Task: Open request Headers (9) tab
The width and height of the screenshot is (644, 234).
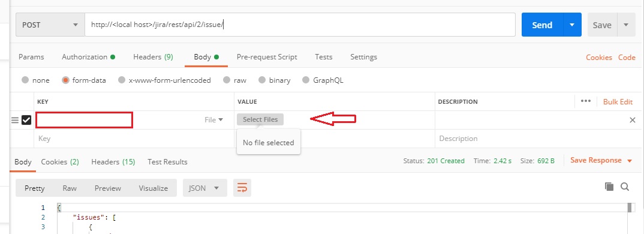Action: coord(153,57)
